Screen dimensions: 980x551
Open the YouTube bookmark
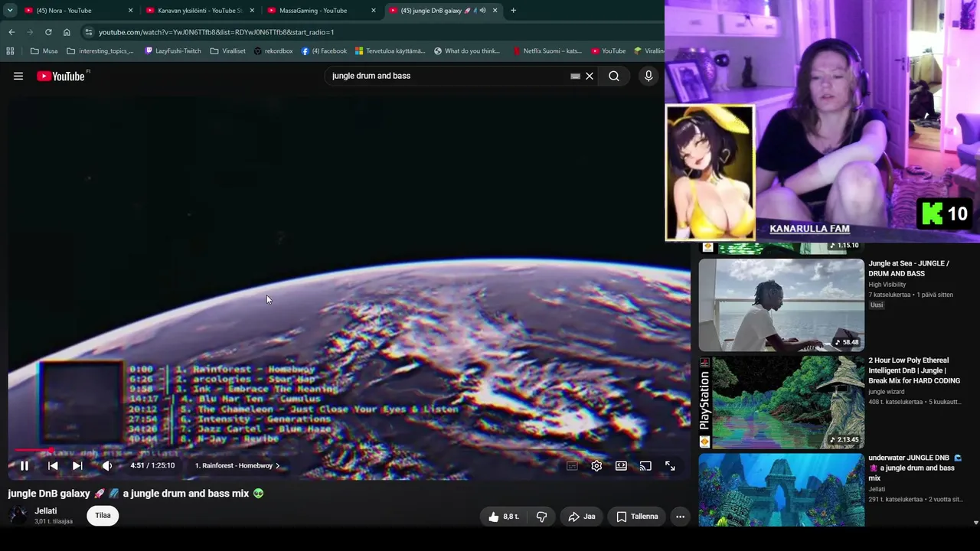point(609,51)
